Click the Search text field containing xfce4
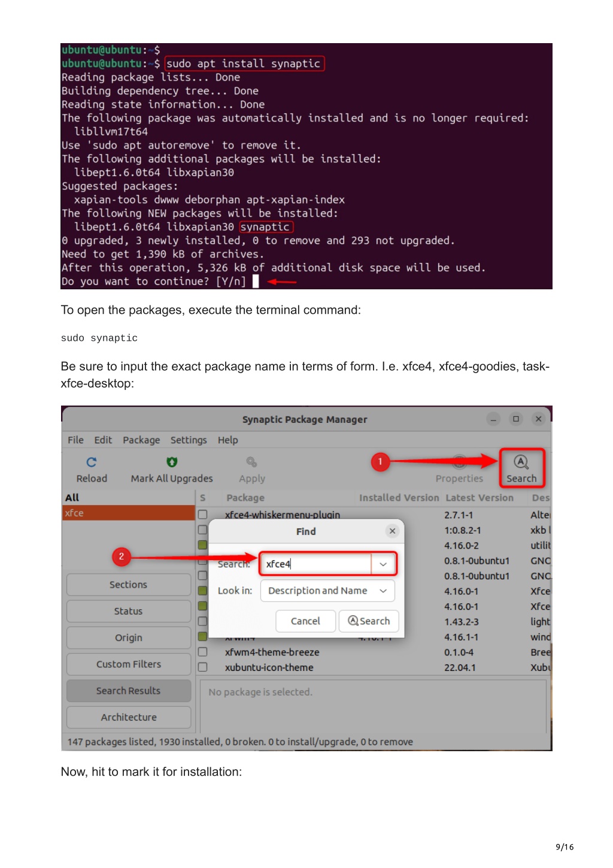Screen dimensions: 613x868 [315, 564]
